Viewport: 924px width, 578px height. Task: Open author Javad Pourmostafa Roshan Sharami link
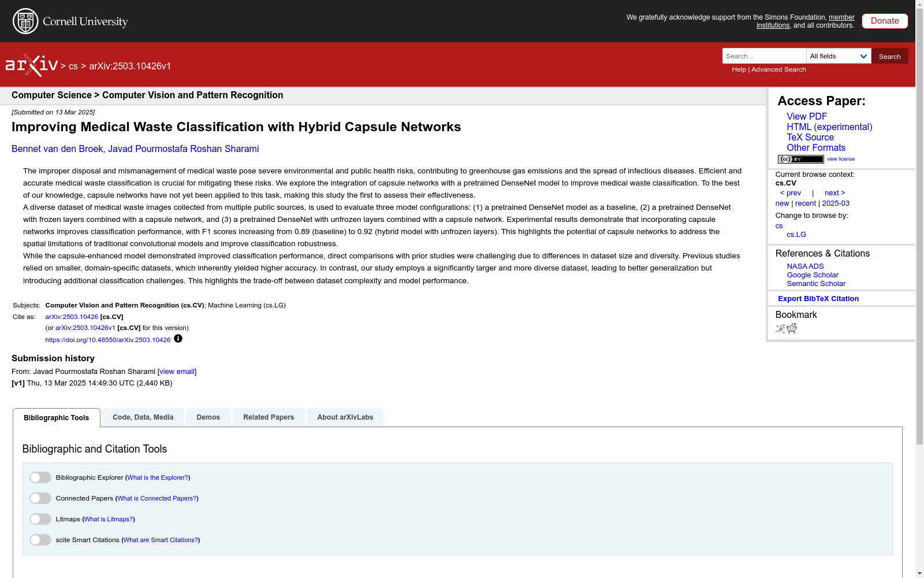click(184, 149)
